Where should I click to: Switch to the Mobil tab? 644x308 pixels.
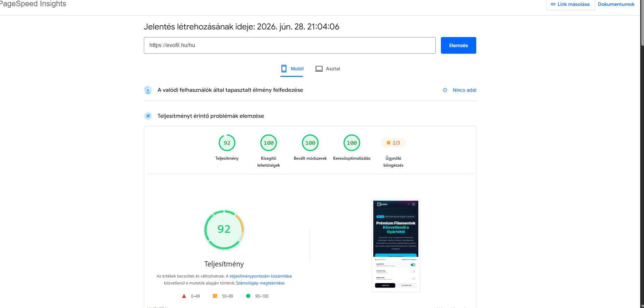292,69
